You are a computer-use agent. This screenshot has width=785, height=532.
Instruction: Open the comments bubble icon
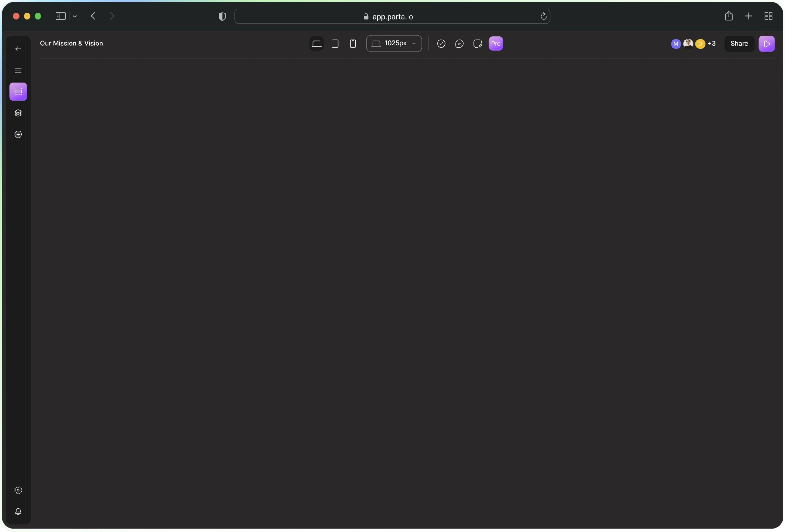tap(459, 44)
